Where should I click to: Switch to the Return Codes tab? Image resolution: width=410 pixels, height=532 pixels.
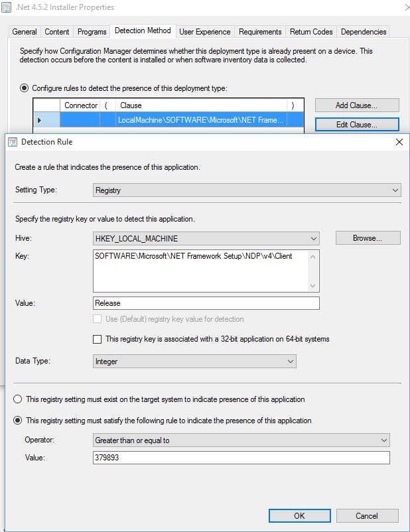(x=311, y=32)
